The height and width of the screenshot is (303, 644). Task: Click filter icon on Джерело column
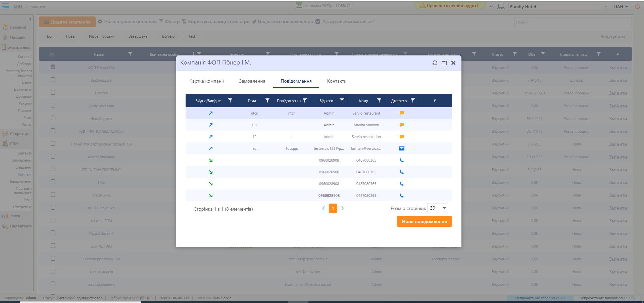tap(412, 100)
